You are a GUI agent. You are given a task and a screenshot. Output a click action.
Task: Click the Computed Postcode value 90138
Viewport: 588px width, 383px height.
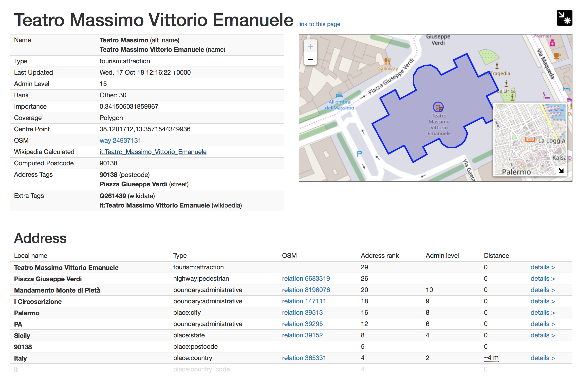tap(108, 163)
